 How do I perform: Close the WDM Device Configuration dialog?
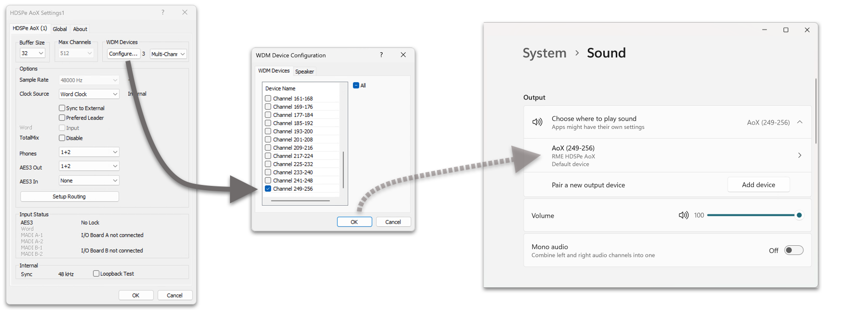coord(403,55)
